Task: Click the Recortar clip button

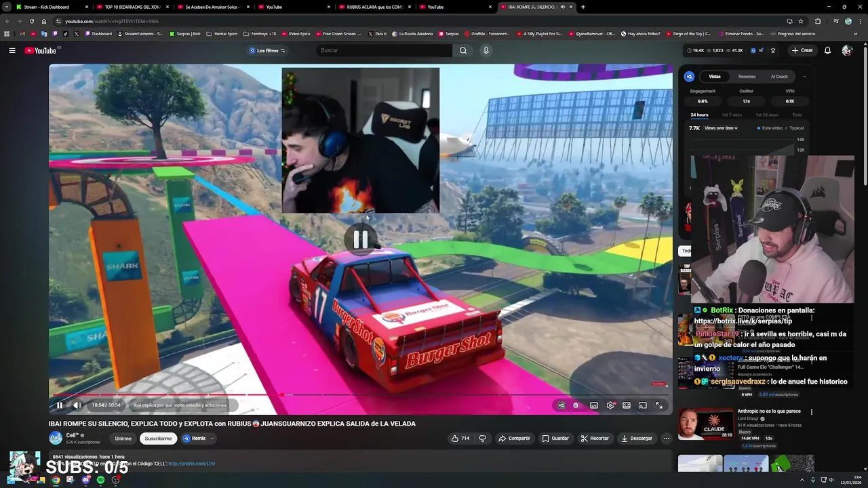Action: click(595, 439)
